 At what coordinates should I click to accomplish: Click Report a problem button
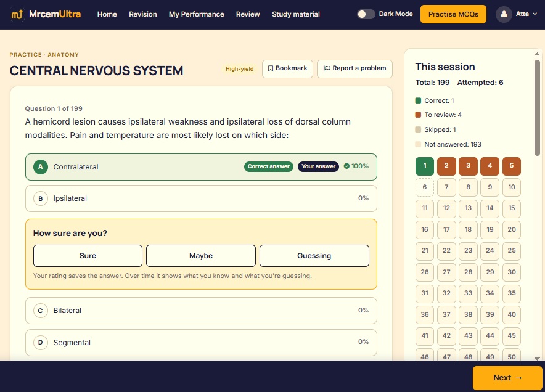coord(354,68)
